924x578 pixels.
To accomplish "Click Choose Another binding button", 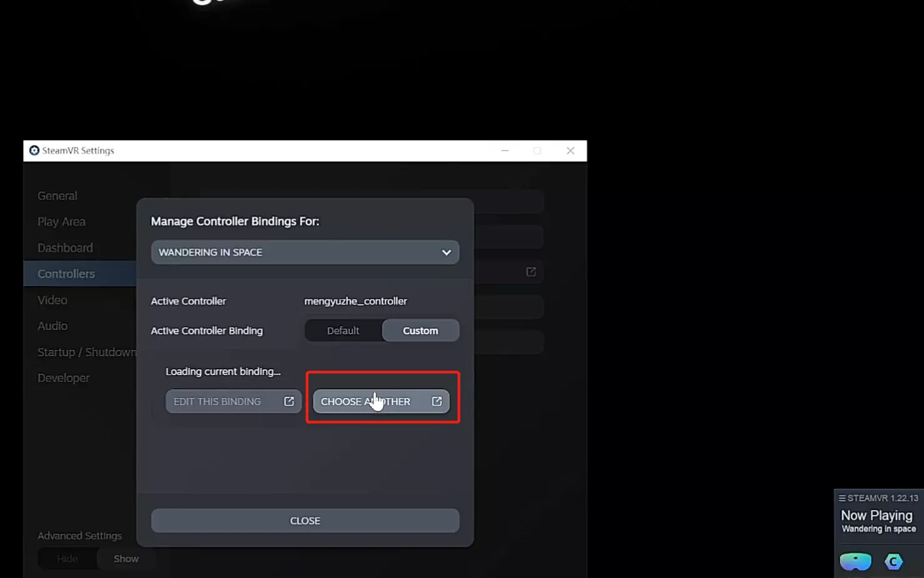I will [x=381, y=401].
